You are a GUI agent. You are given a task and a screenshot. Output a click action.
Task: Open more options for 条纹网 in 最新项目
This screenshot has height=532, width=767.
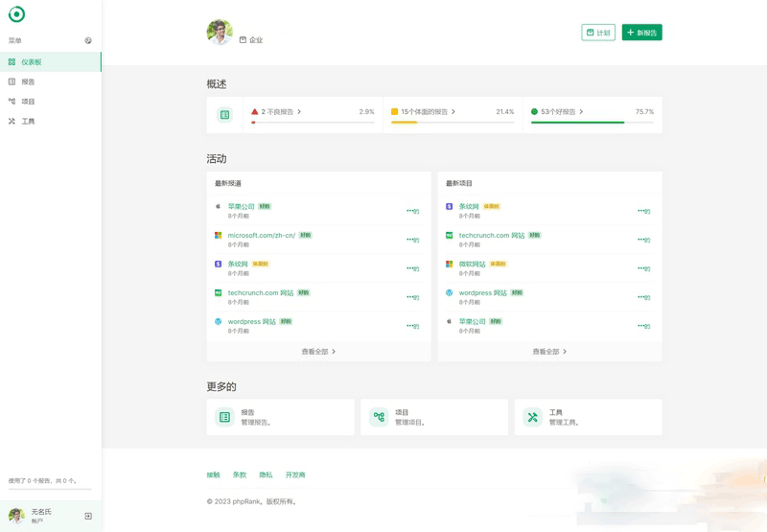point(643,211)
